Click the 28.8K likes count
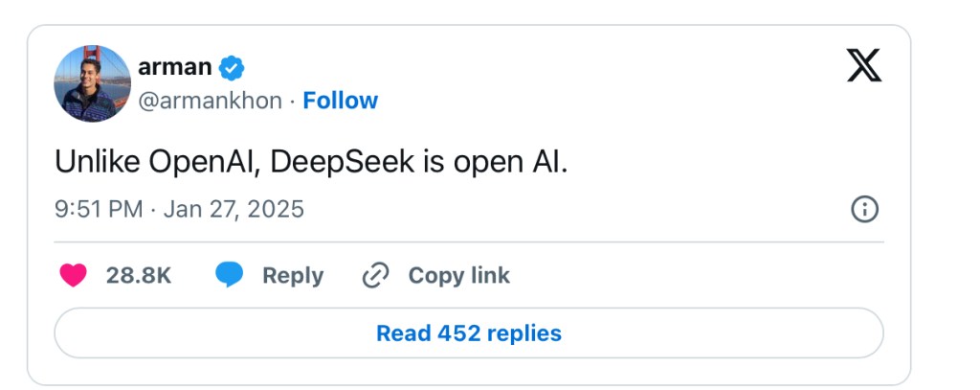The height and width of the screenshot is (390, 980). pyautogui.click(x=139, y=276)
